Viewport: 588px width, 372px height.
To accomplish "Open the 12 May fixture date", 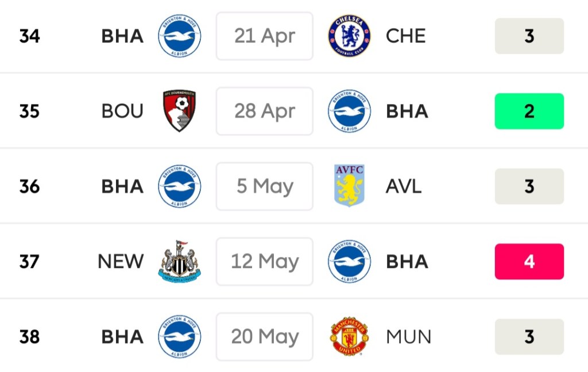I will [265, 262].
